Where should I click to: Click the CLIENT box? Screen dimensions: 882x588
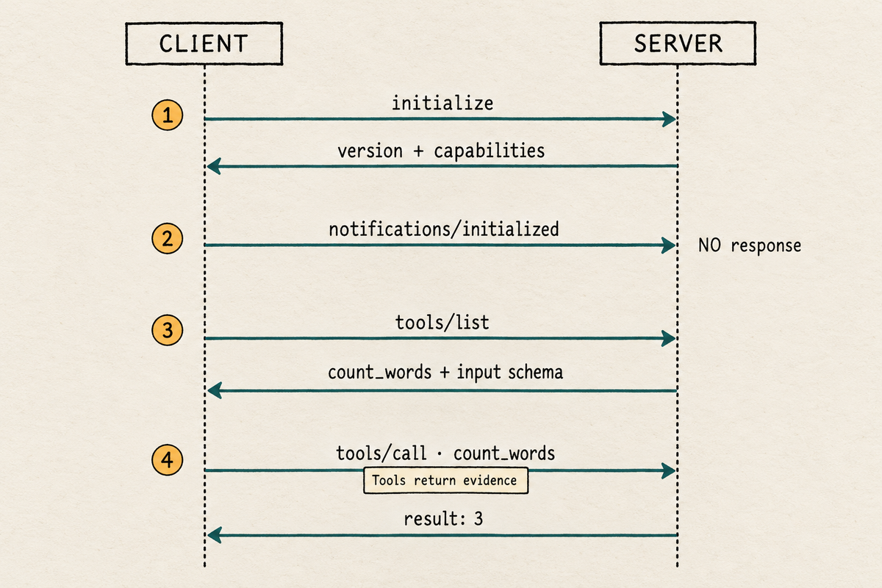tap(204, 43)
